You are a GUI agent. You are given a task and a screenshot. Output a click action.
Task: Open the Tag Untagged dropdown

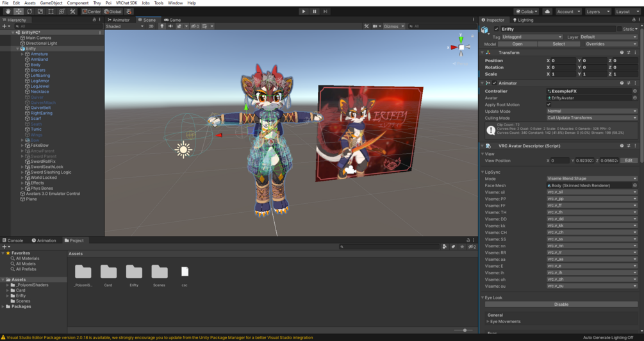click(x=532, y=37)
